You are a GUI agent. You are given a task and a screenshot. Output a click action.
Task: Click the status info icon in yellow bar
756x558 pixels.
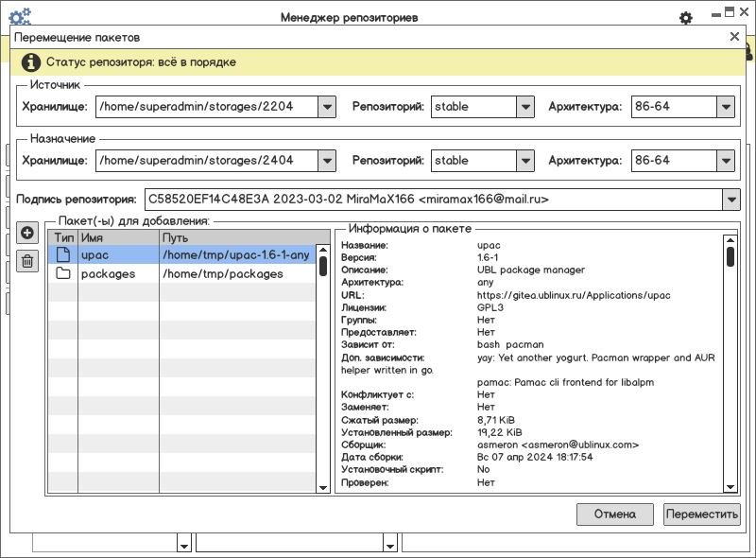coord(30,62)
